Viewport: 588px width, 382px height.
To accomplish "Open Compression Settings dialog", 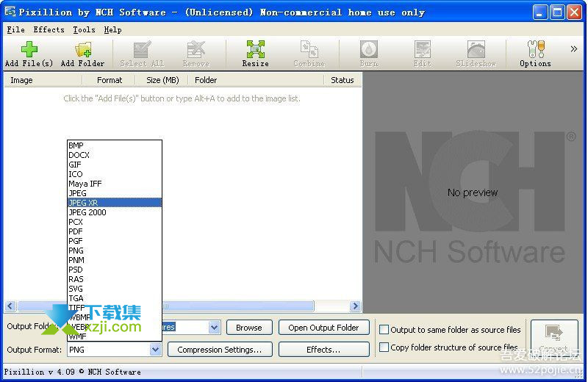I will pos(220,350).
